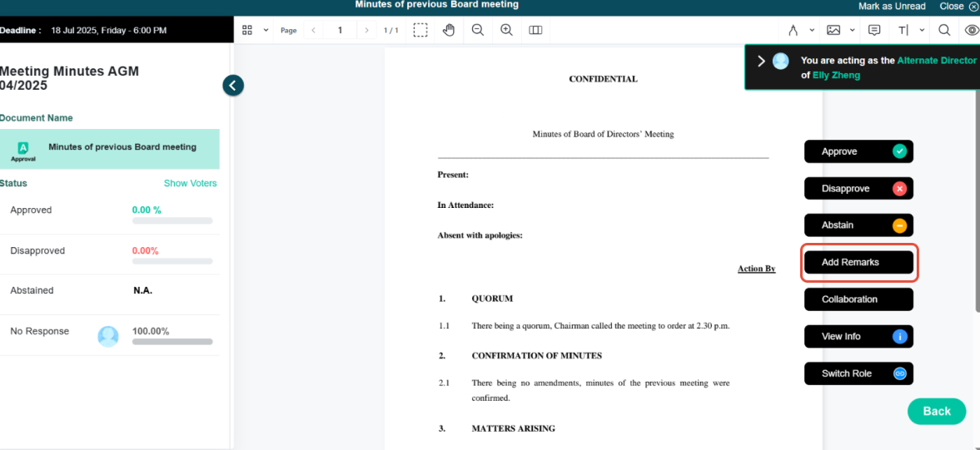Click the Alternate Director avatar icon
This screenshot has width=980, height=450.
[781, 61]
